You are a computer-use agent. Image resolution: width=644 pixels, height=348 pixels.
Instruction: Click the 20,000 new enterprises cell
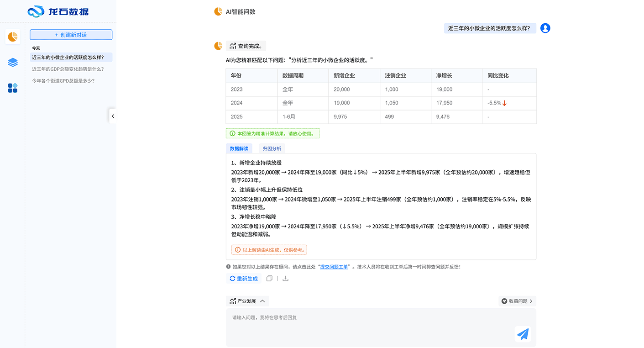(x=354, y=90)
